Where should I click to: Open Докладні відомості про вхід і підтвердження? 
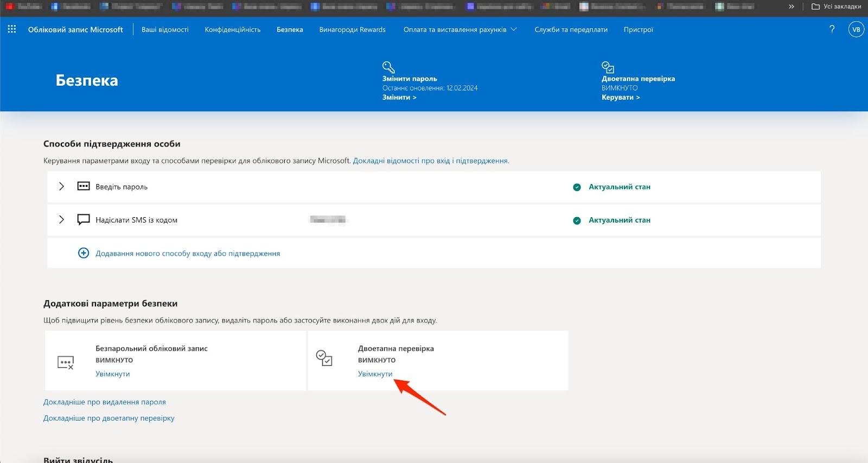[431, 161]
